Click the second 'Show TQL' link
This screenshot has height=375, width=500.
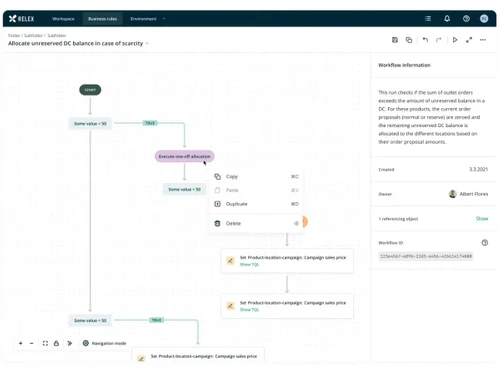click(249, 310)
